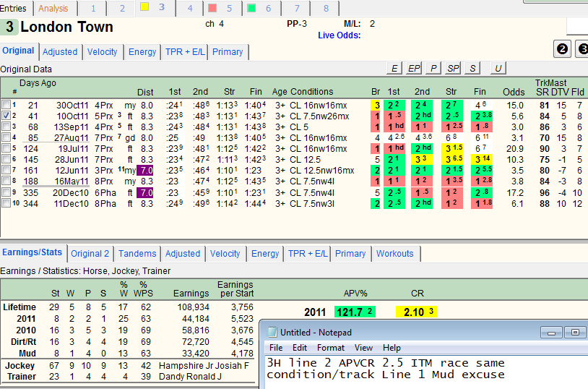588x389 pixels.
Task: Open lower TPR + E/L tab
Action: pos(308,254)
